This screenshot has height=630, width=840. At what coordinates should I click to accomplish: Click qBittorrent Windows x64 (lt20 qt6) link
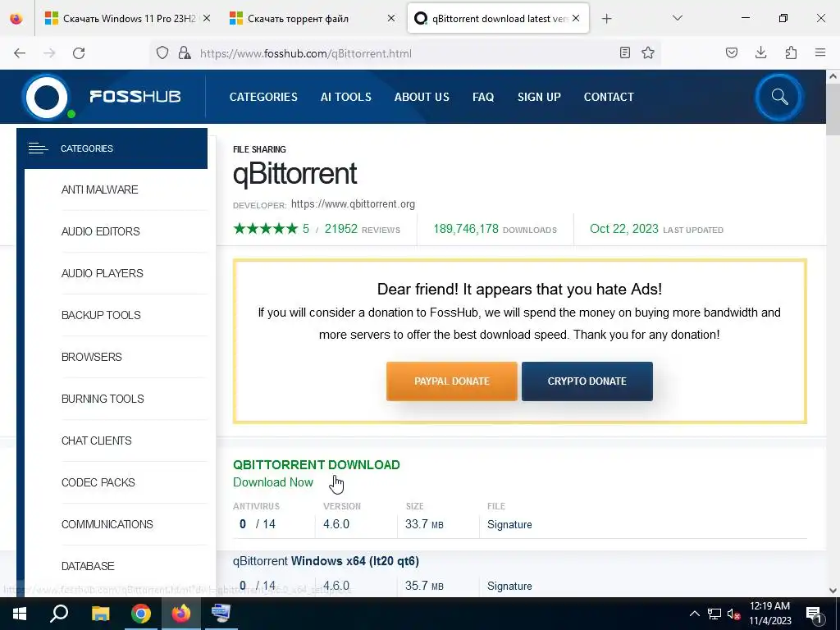click(x=326, y=561)
